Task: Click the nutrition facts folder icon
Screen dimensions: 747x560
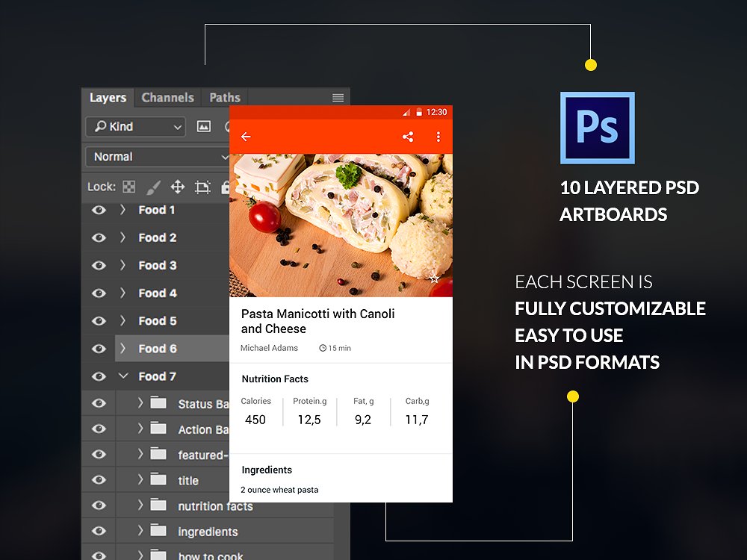Action: [x=158, y=505]
